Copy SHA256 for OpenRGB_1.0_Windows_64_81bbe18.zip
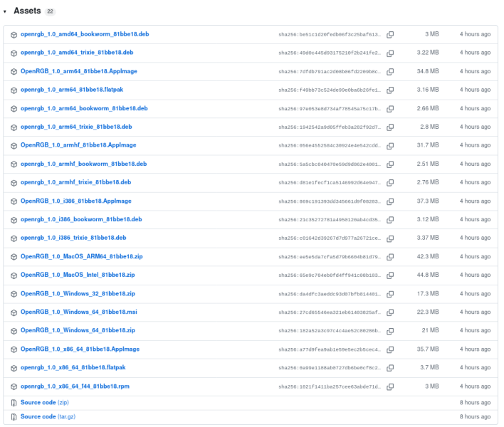This screenshot has height=427, width=504. [390, 331]
